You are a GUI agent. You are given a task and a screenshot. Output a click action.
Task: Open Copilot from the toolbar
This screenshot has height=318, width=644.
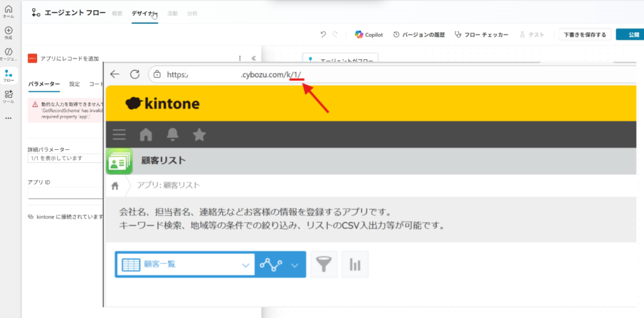click(369, 35)
